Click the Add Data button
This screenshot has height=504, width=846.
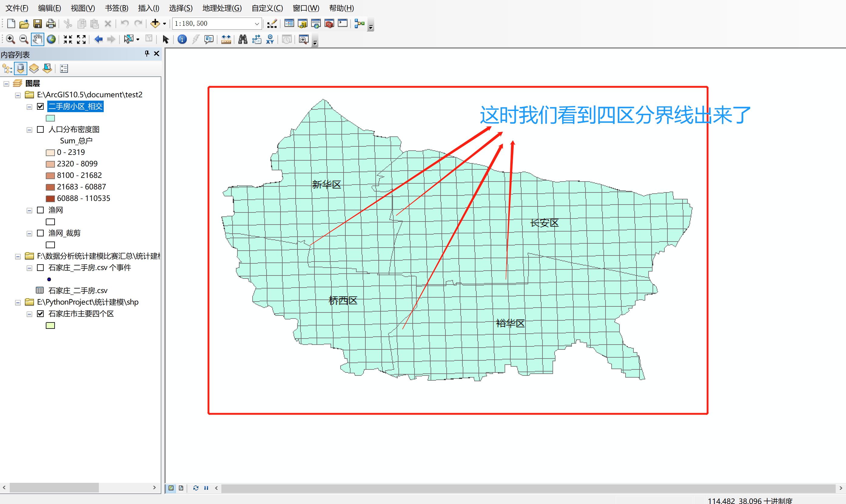pos(155,23)
